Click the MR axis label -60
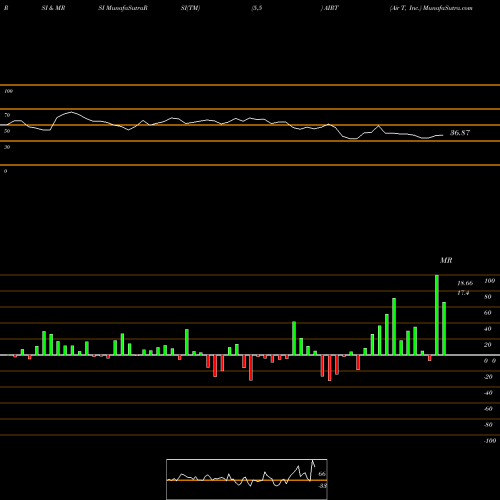Image resolution: width=500 pixels, height=500 pixels. (488, 409)
